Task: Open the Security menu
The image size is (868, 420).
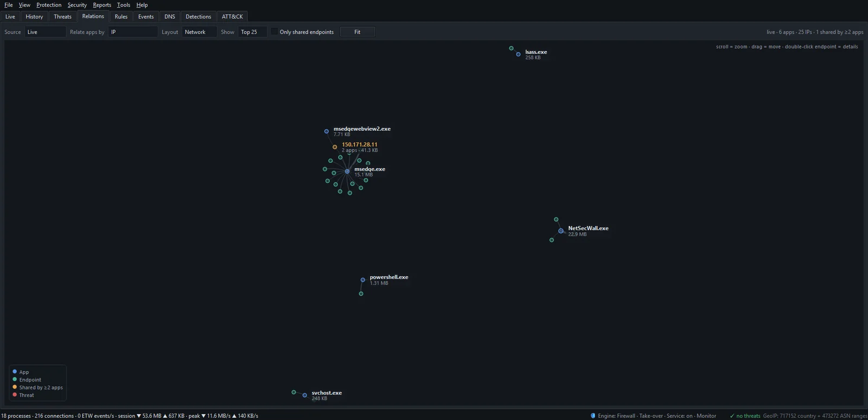Action: pyautogui.click(x=77, y=5)
